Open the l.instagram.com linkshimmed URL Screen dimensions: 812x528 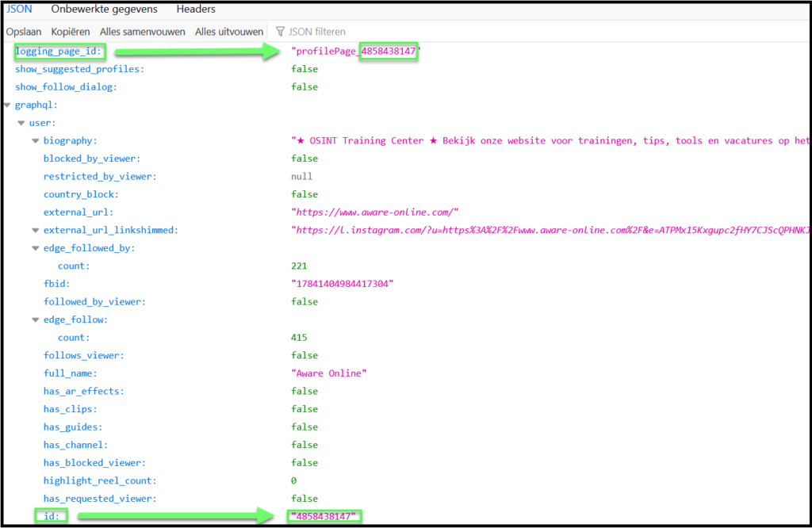550,231
